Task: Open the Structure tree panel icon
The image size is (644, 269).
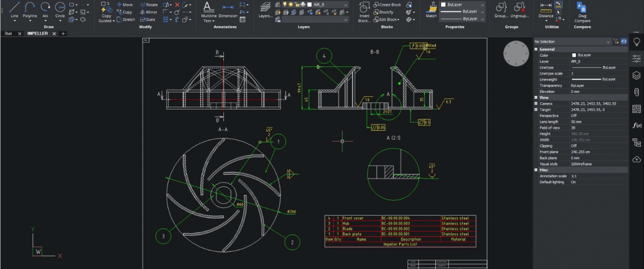Action: (x=636, y=142)
